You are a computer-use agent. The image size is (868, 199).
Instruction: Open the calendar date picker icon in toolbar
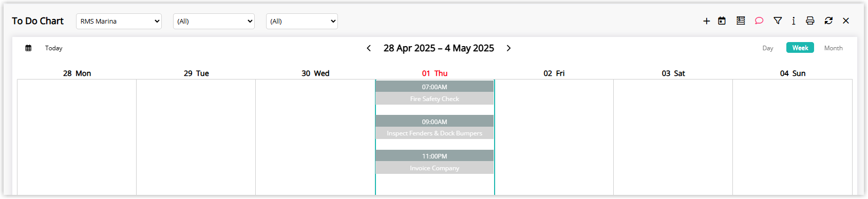click(x=722, y=21)
